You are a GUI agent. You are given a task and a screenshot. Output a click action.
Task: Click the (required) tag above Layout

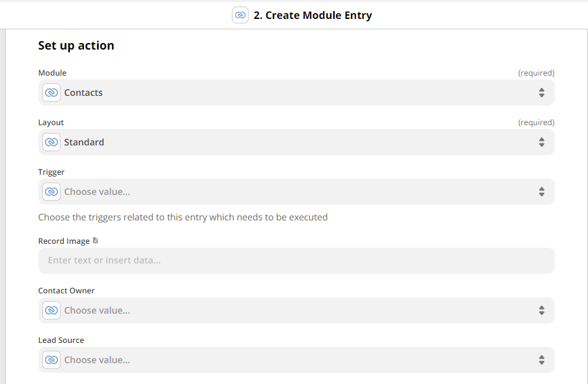pos(537,123)
